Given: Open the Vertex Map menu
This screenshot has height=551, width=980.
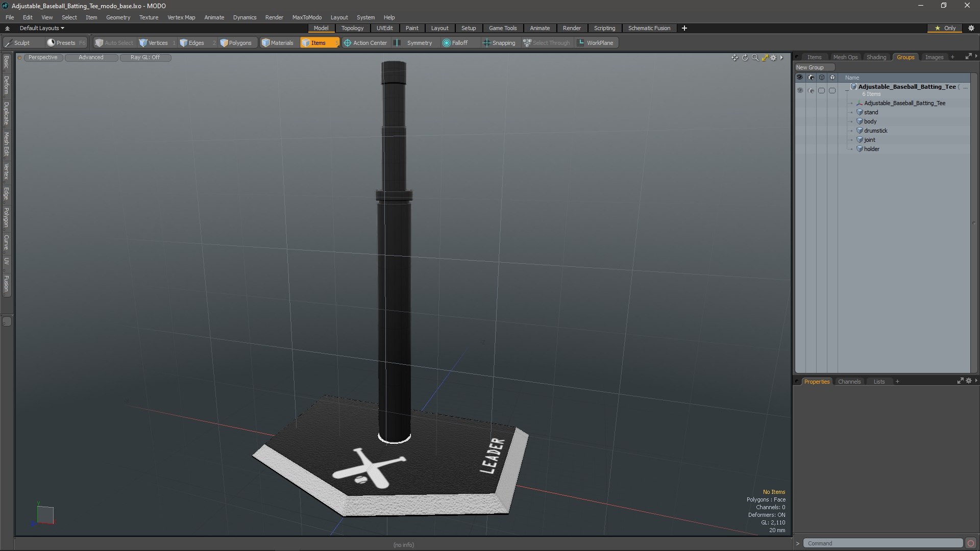Looking at the screenshot, I should tap(181, 17).
